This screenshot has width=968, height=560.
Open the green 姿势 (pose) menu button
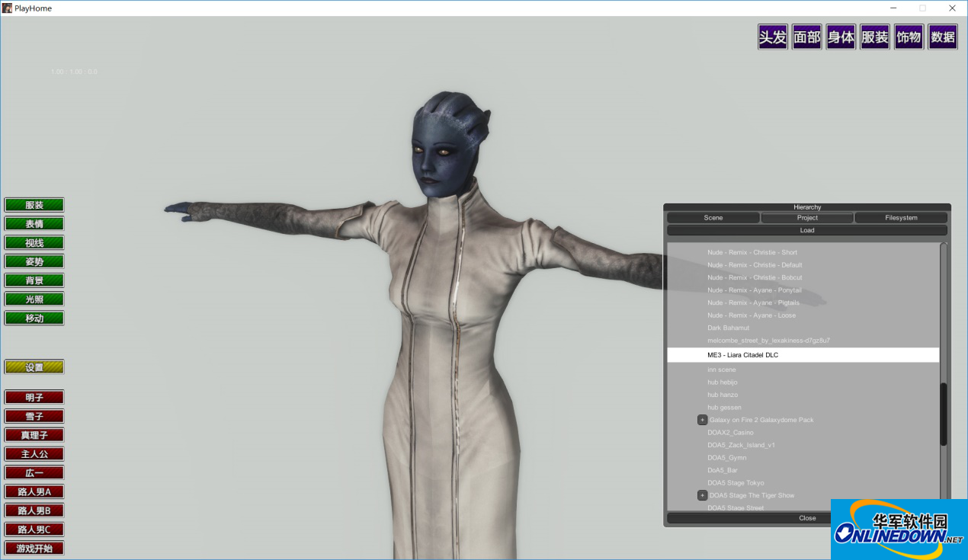pyautogui.click(x=34, y=261)
